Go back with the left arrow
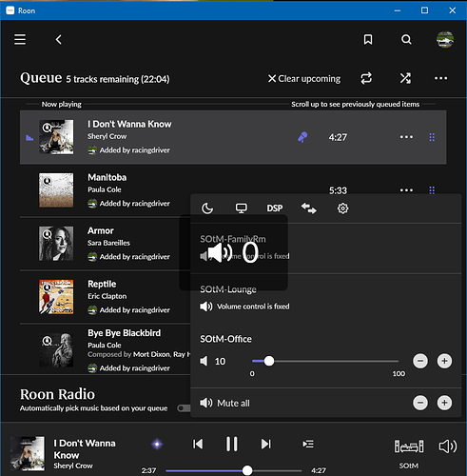This screenshot has width=467, height=476. [x=59, y=40]
